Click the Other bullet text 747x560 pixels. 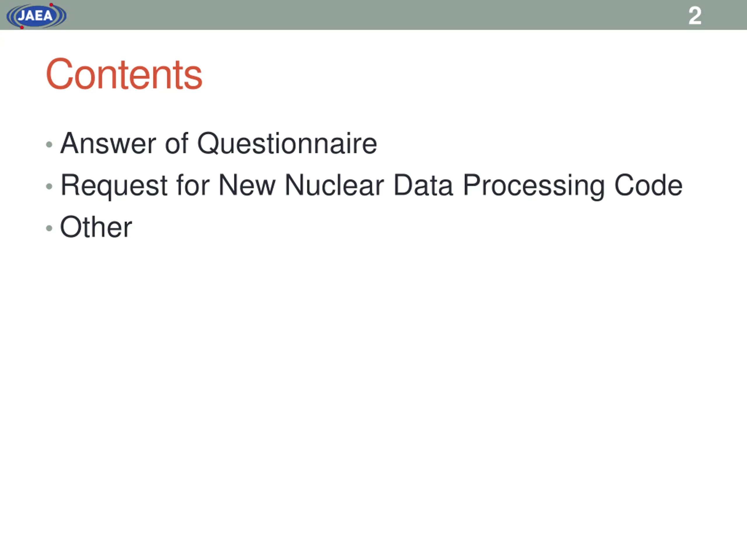(x=96, y=227)
